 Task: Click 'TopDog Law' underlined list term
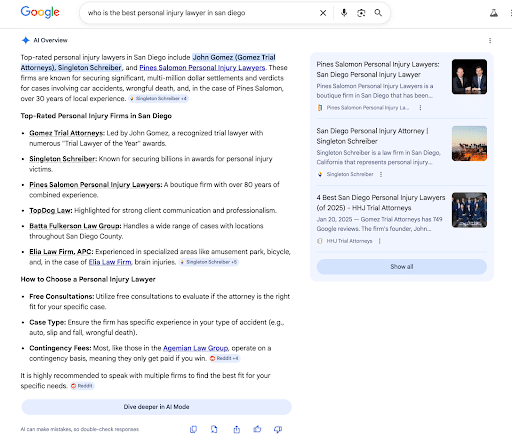(x=51, y=210)
